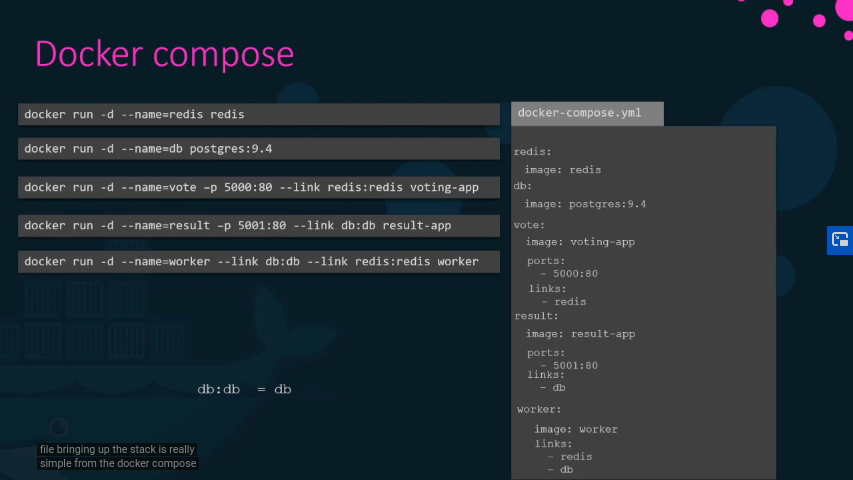
Task: Click the '- 5000:80' port entry
Action: pos(569,274)
